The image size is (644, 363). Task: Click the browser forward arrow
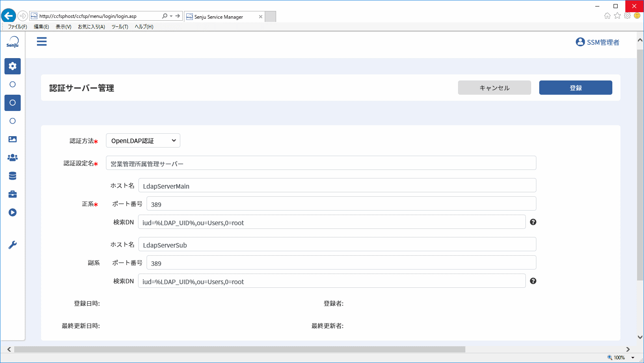coord(23,16)
